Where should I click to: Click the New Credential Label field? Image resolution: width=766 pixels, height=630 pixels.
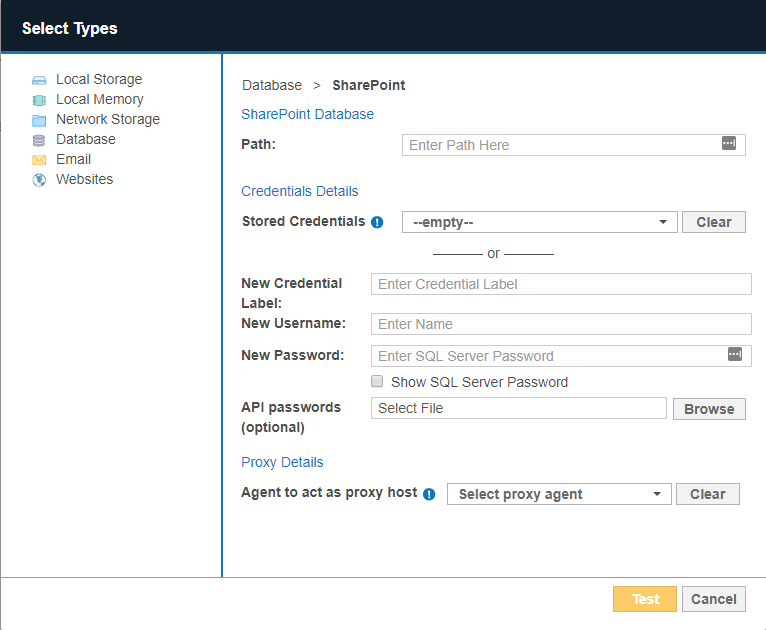tap(560, 284)
